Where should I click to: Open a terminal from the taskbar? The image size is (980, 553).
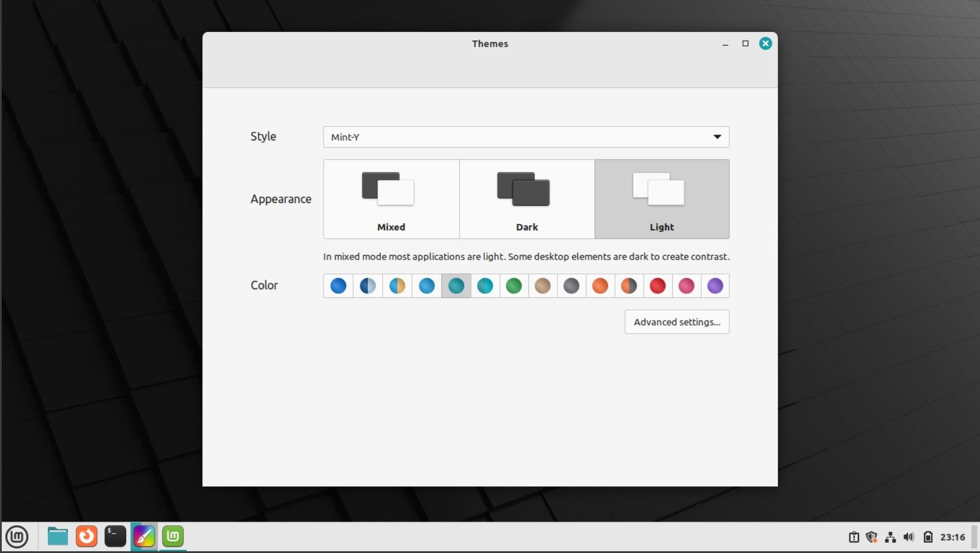[x=114, y=536]
